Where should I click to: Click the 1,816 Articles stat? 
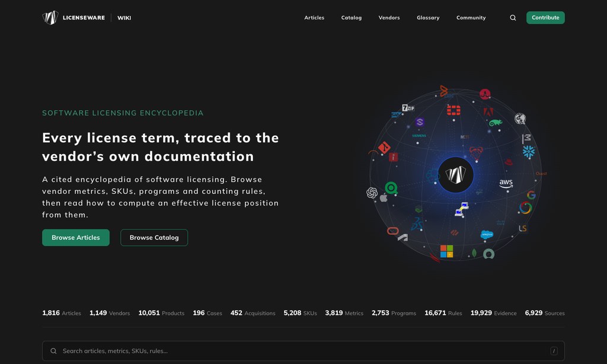pyautogui.click(x=62, y=313)
